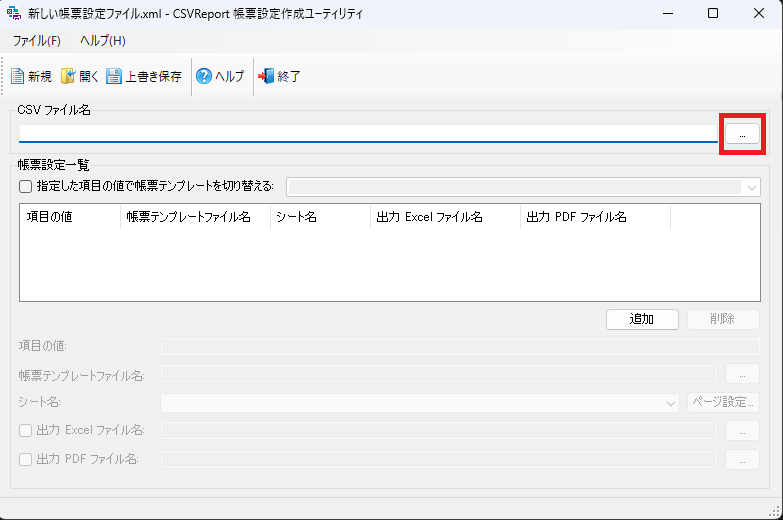Image resolution: width=783 pixels, height=520 pixels.
Task: Open ヘルプ from the toolbar
Action: point(220,76)
